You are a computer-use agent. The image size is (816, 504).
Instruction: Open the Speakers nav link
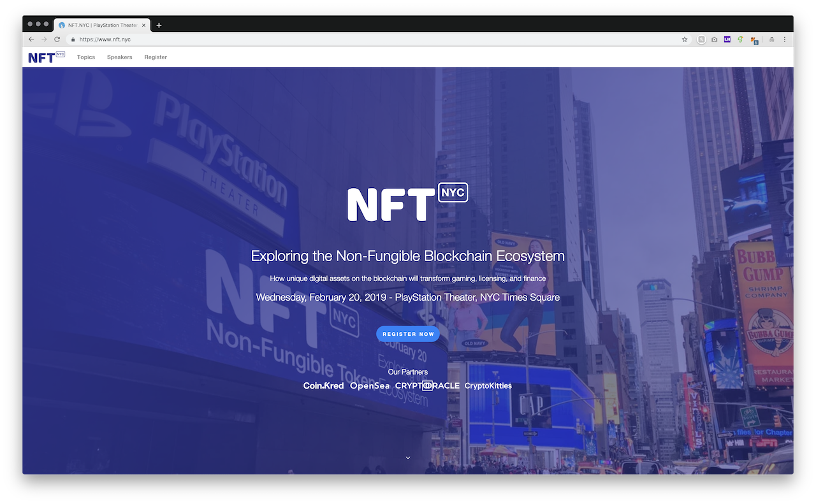coord(120,57)
